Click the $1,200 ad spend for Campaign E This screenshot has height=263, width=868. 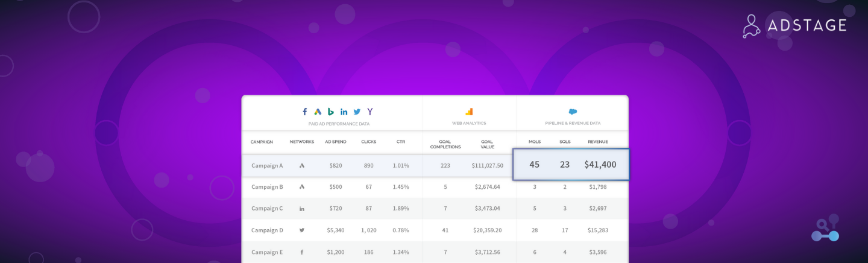click(336, 252)
